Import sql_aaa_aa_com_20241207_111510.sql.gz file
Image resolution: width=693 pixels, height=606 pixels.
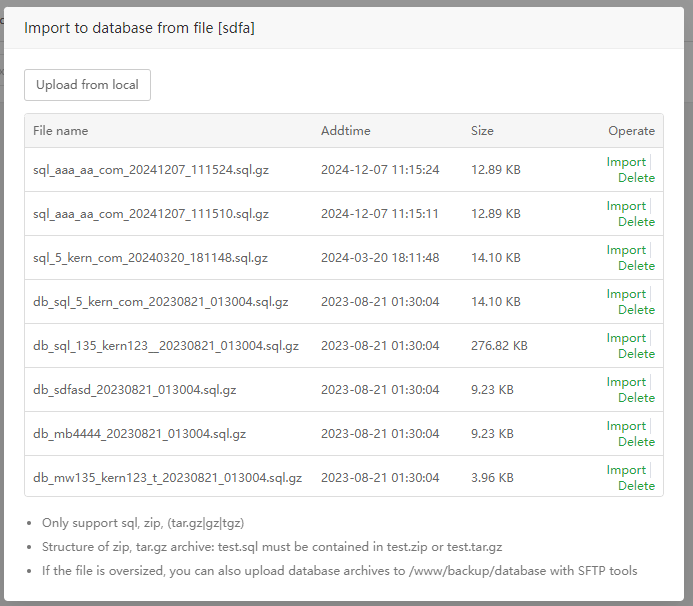(x=626, y=206)
